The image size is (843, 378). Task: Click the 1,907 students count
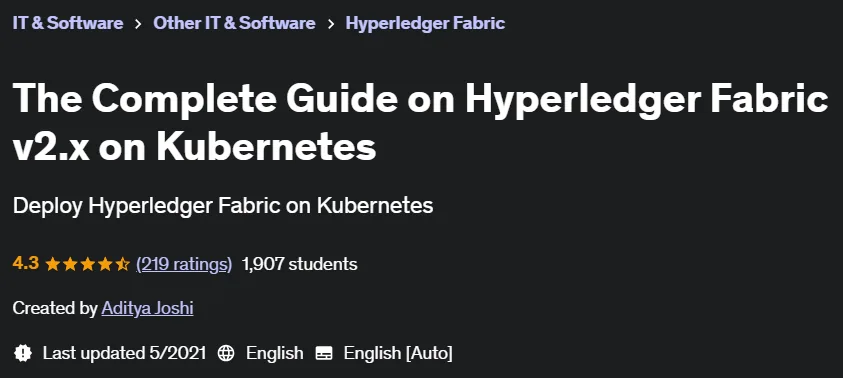(299, 264)
